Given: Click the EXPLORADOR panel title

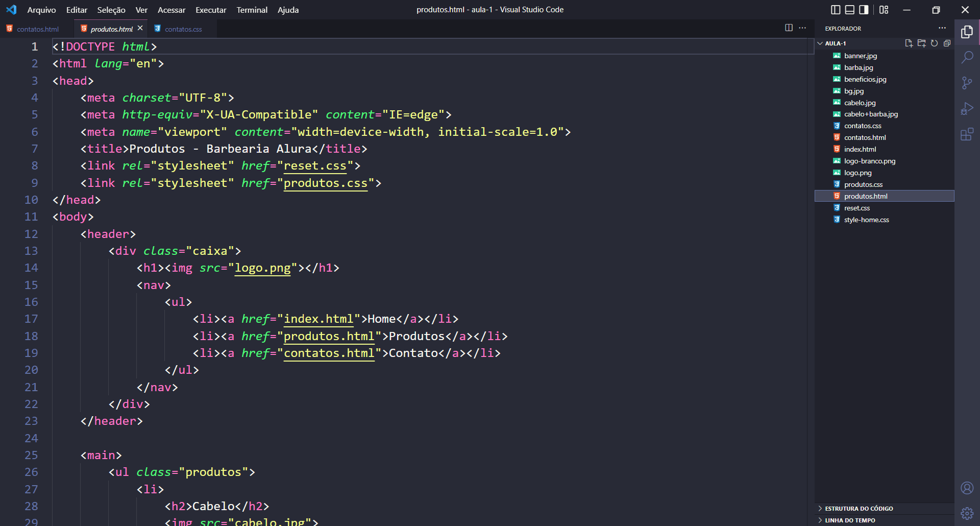Looking at the screenshot, I should [x=843, y=29].
